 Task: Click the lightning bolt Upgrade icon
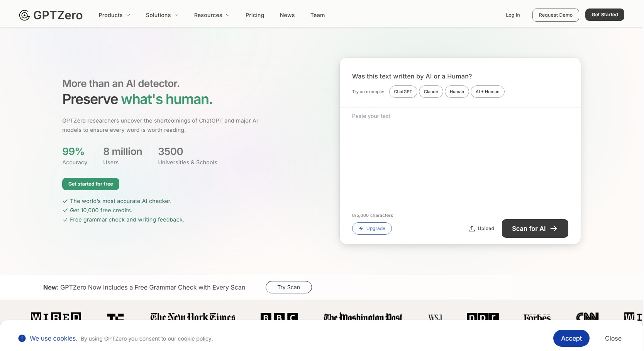(x=361, y=228)
